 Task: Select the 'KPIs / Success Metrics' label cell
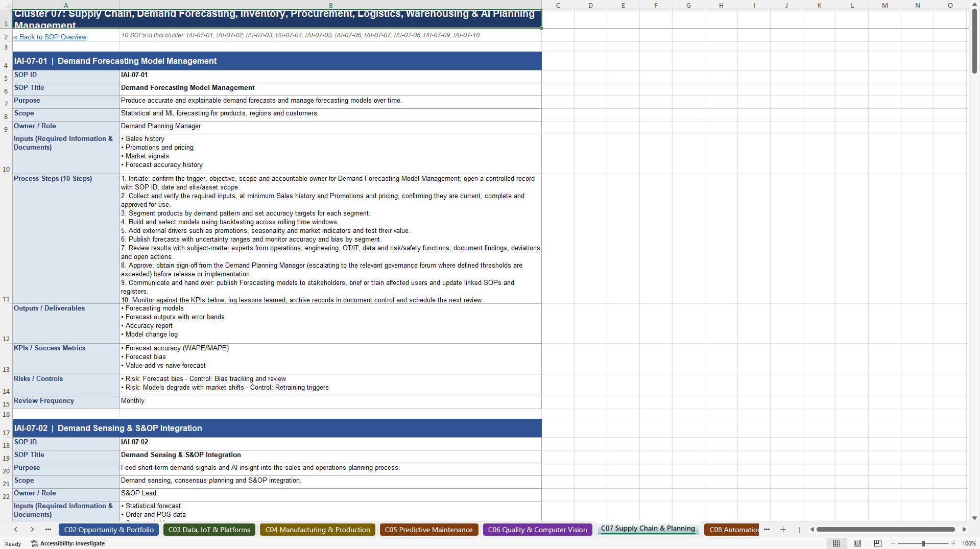click(x=66, y=359)
